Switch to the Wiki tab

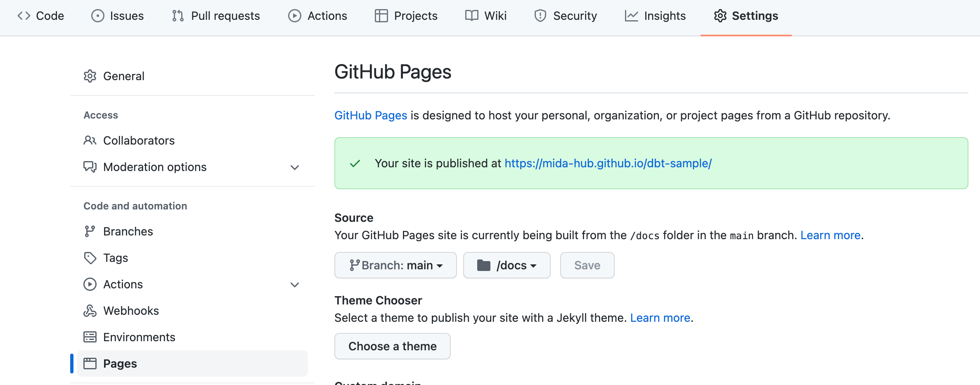pyautogui.click(x=486, y=16)
